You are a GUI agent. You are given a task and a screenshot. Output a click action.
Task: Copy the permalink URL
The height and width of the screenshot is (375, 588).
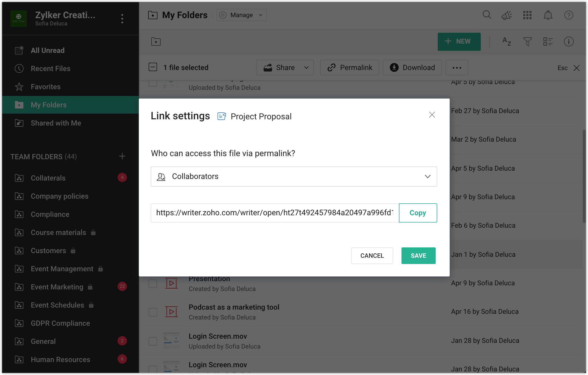tap(418, 213)
